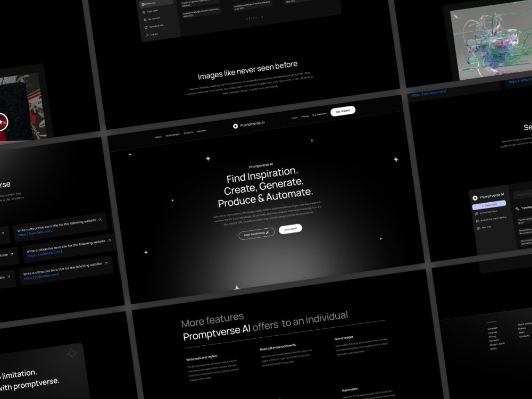The image size is (532, 399).
Task: Click the Study in Spain footer link
Action: click(x=497, y=344)
